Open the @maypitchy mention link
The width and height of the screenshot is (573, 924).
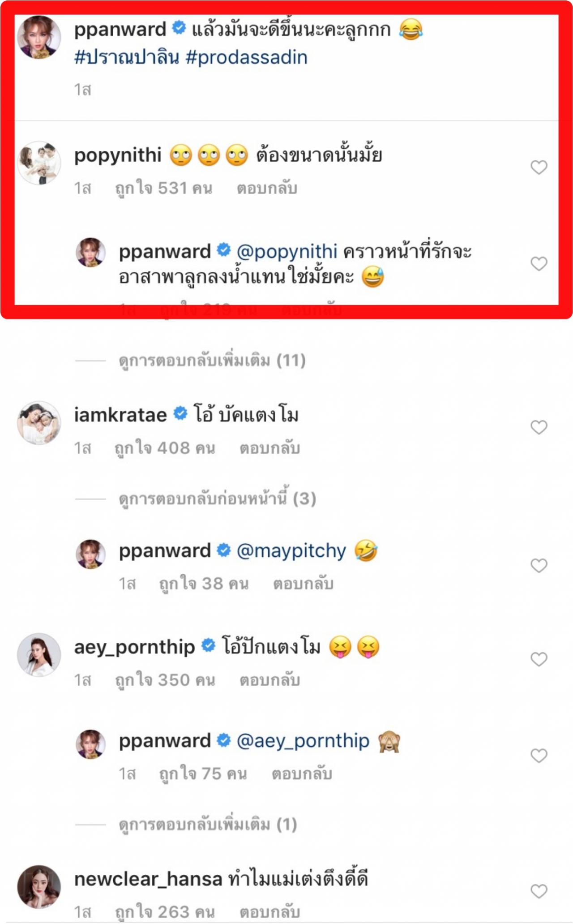point(291,551)
